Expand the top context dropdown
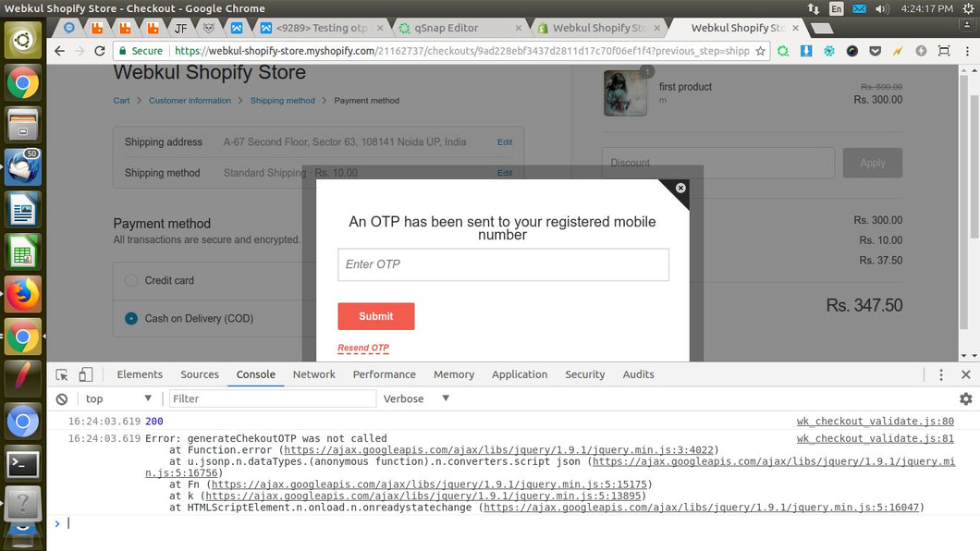The width and height of the screenshot is (980, 551). [x=118, y=399]
